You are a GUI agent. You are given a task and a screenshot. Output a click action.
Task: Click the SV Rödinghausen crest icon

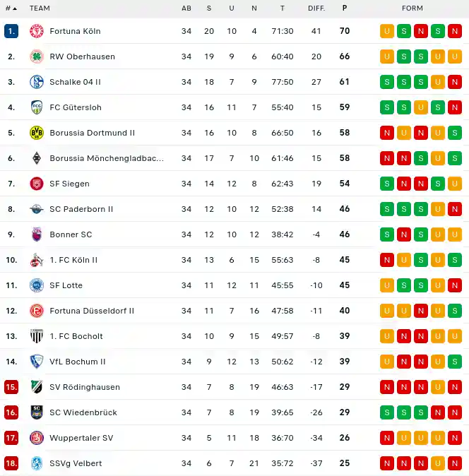(37, 387)
